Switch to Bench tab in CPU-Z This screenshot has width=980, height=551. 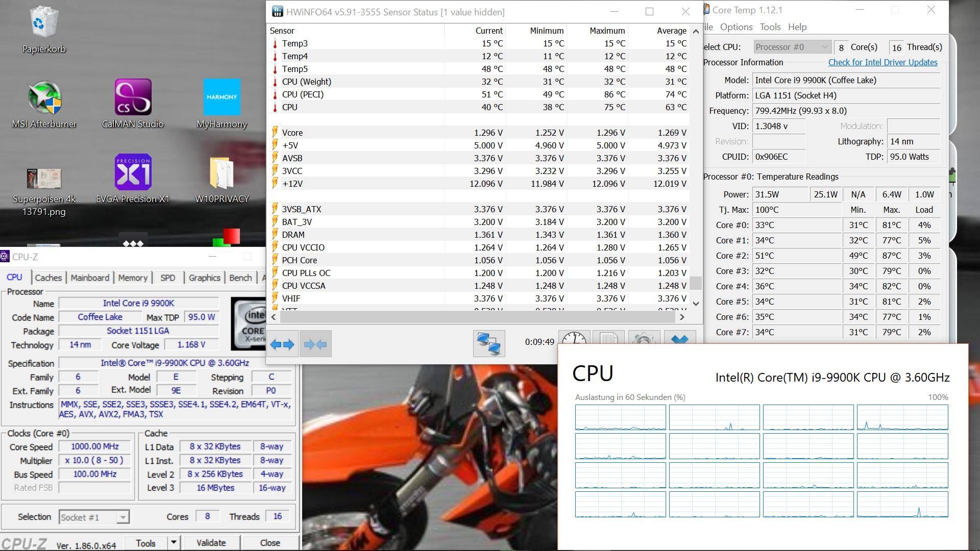pyautogui.click(x=240, y=278)
